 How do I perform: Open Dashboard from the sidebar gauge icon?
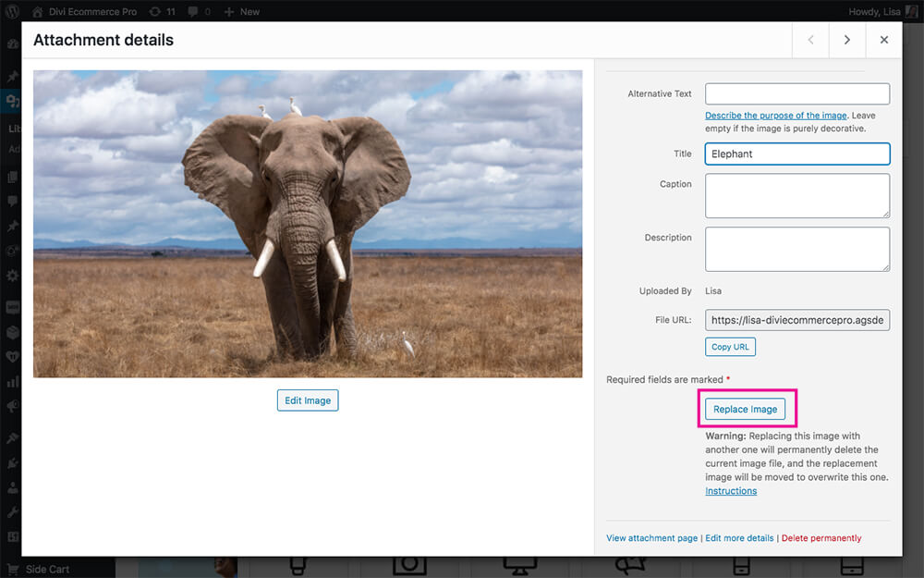coord(12,44)
